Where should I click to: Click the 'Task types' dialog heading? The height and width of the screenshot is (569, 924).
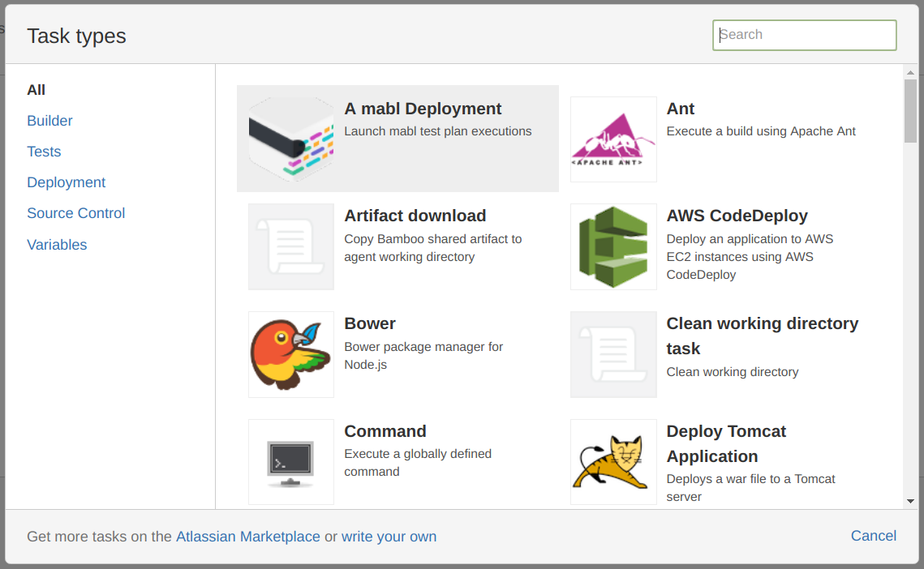pos(76,36)
